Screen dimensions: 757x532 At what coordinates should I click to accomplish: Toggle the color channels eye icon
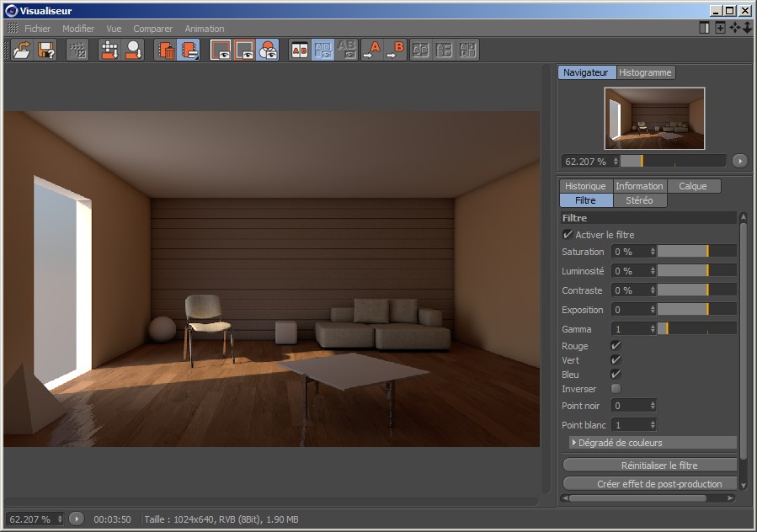(268, 50)
